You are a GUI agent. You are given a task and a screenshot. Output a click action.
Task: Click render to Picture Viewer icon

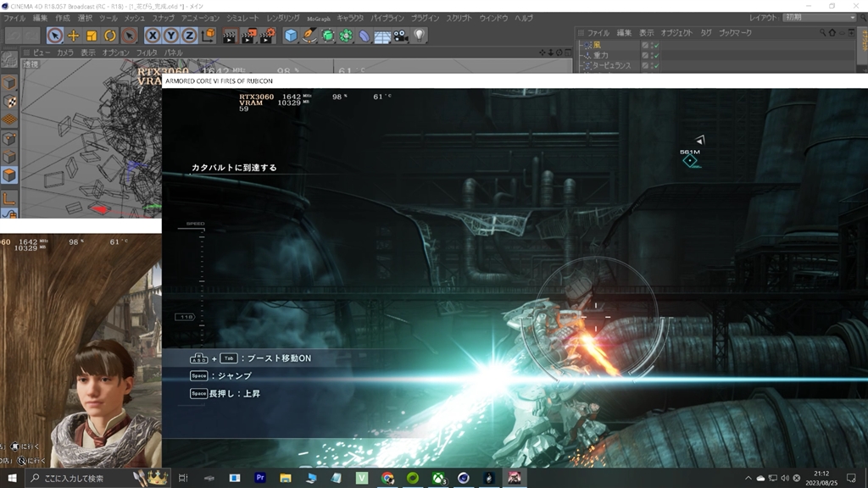pos(248,36)
